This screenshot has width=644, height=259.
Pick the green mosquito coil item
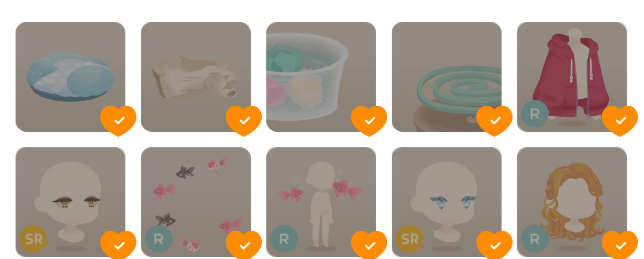(x=446, y=77)
